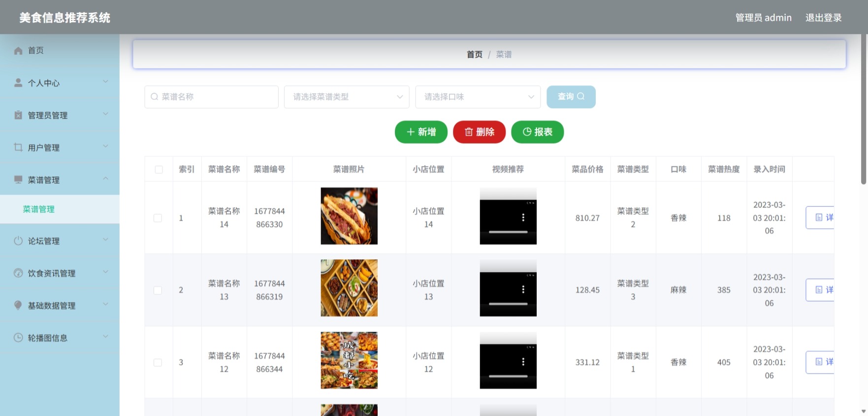The image size is (868, 416).
Task: Click the monitor icon beside 菜谱管理
Action: click(18, 179)
